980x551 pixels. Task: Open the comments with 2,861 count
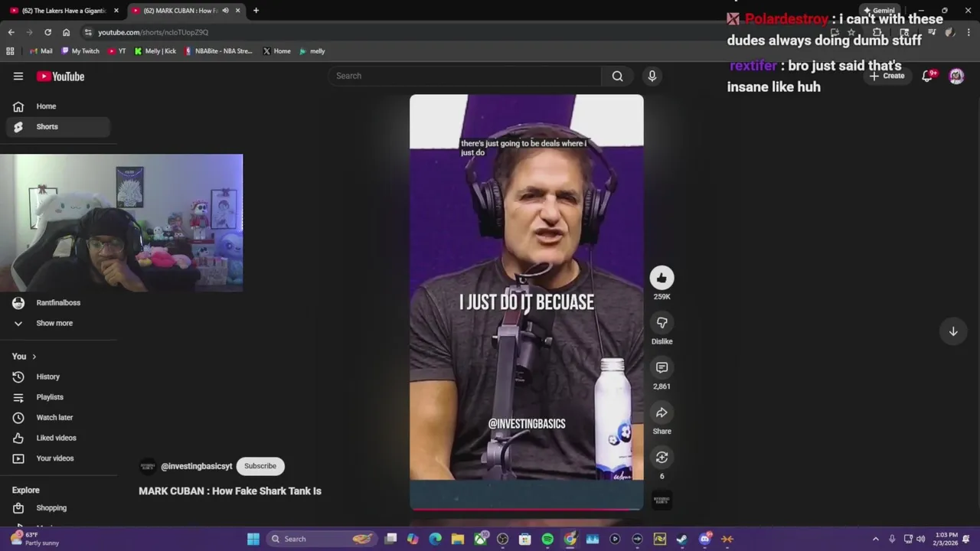[x=661, y=368]
